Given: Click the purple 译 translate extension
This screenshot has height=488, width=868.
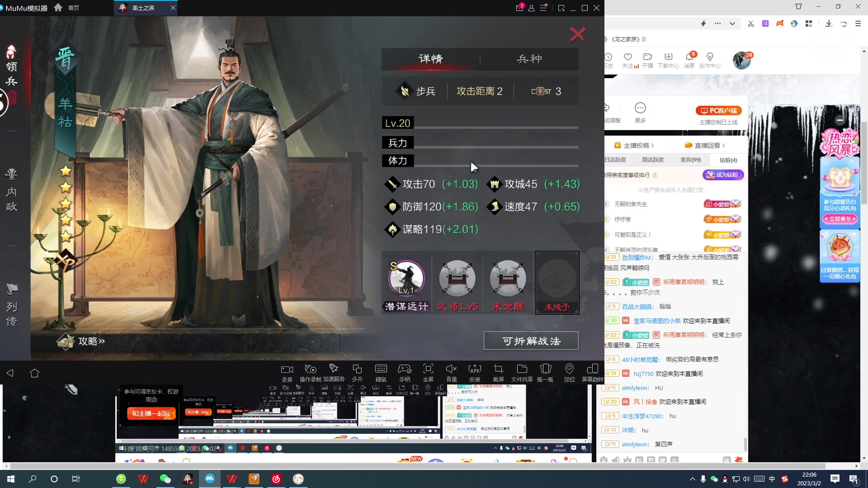Looking at the screenshot, I should coord(765,23).
